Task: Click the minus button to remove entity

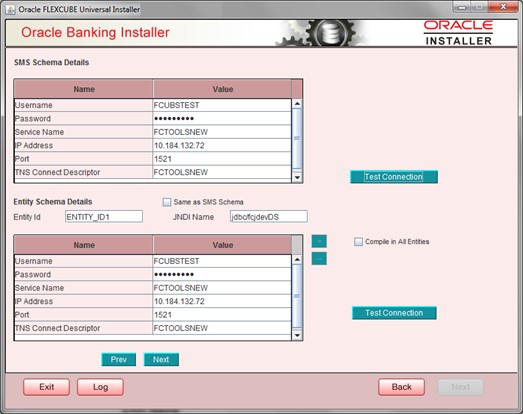Action: [x=319, y=259]
